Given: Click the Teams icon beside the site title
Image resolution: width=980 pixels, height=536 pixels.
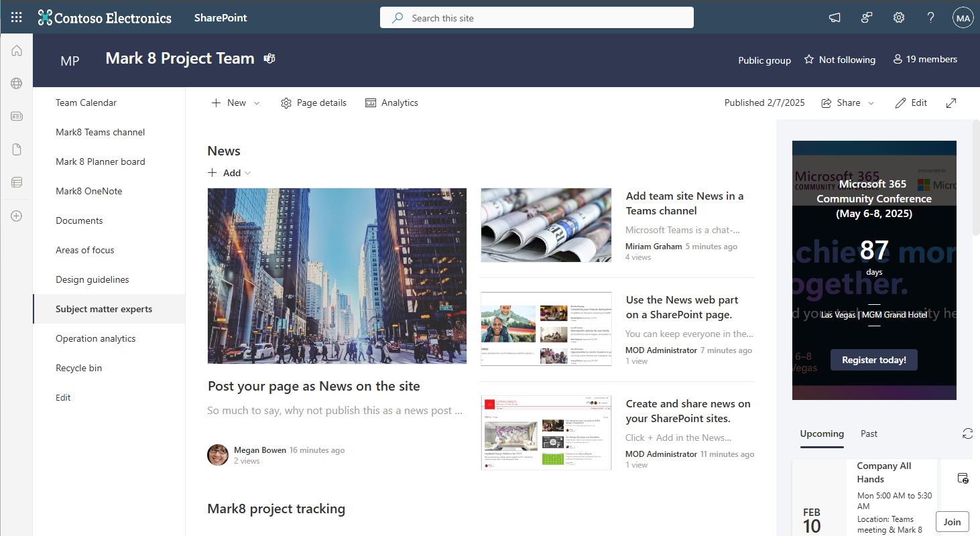Looking at the screenshot, I should tap(269, 58).
